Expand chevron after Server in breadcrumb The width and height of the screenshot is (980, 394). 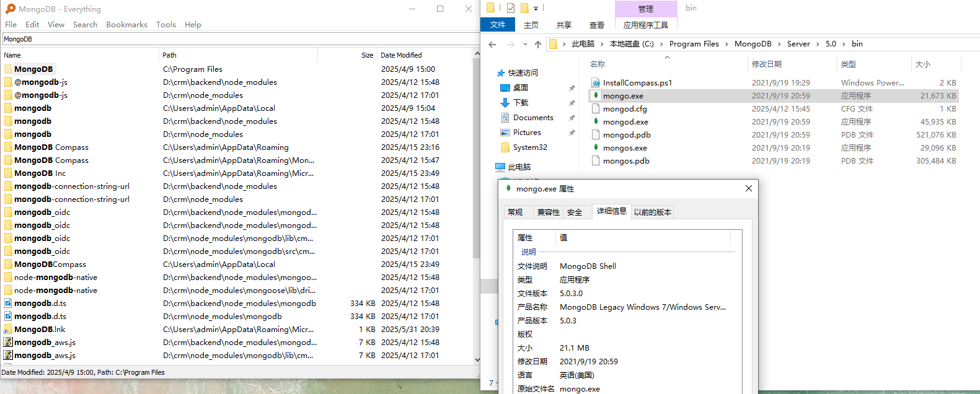click(818, 44)
